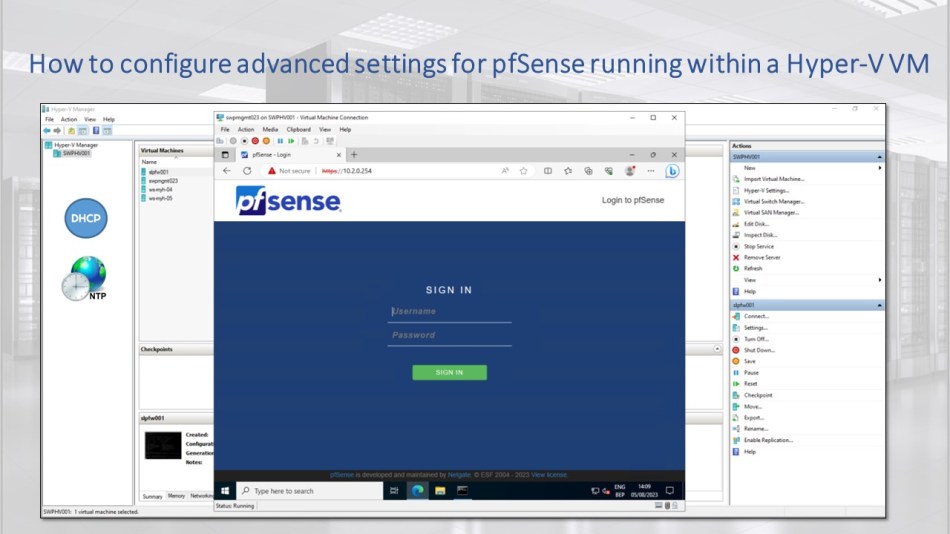Open the Edge browser from the VM taskbar
Viewport: 950px width, 534px height.
417,491
